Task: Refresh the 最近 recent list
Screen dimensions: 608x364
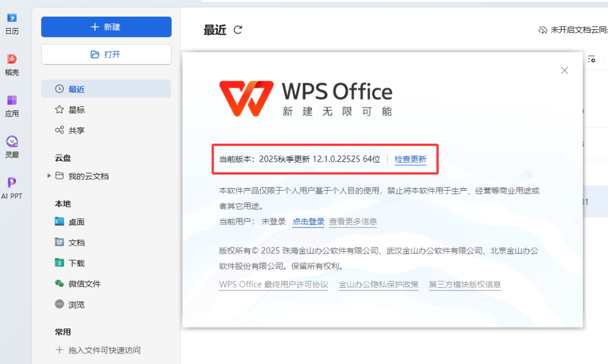Action: coord(238,30)
